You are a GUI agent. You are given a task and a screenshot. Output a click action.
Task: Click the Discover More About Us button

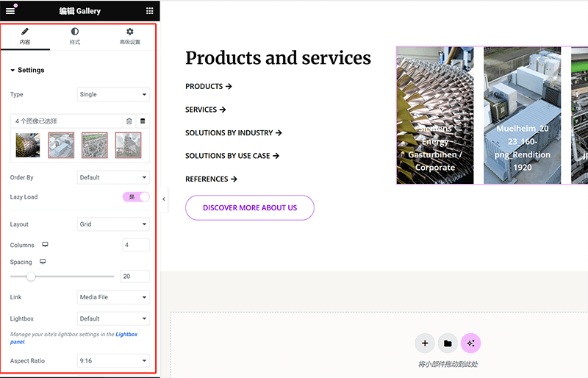click(x=250, y=208)
